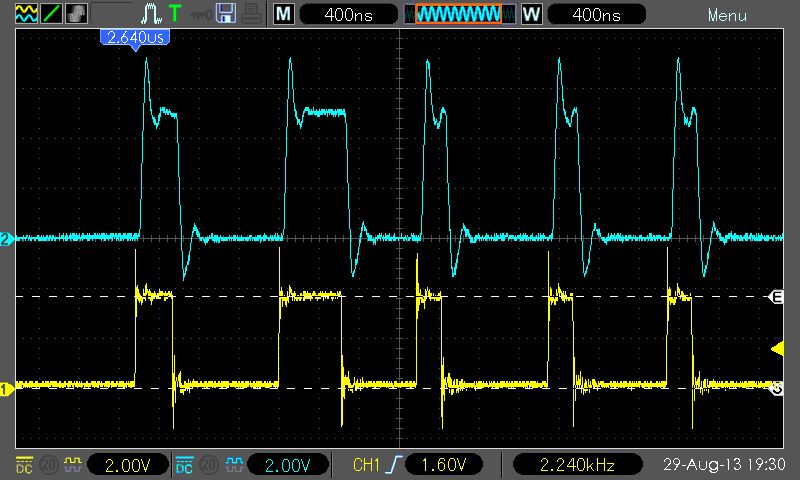
Task: Select the CH1 trigger source label
Action: tap(367, 465)
